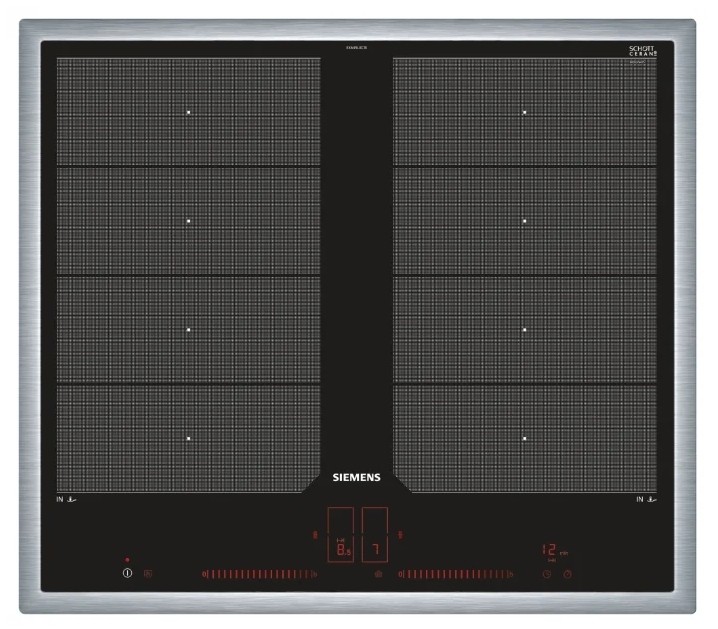Tap the clock symbol under the timer display
718x629 pixels.
click(547, 574)
